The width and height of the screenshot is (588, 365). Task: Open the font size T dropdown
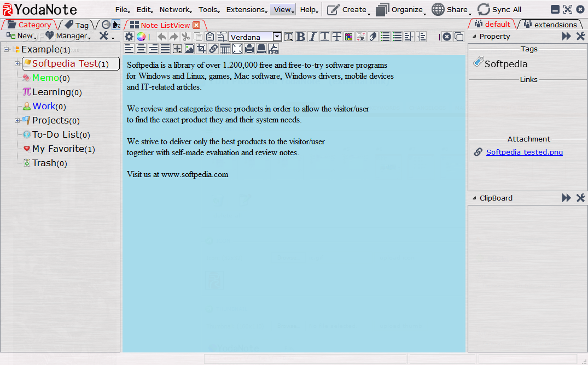click(289, 37)
